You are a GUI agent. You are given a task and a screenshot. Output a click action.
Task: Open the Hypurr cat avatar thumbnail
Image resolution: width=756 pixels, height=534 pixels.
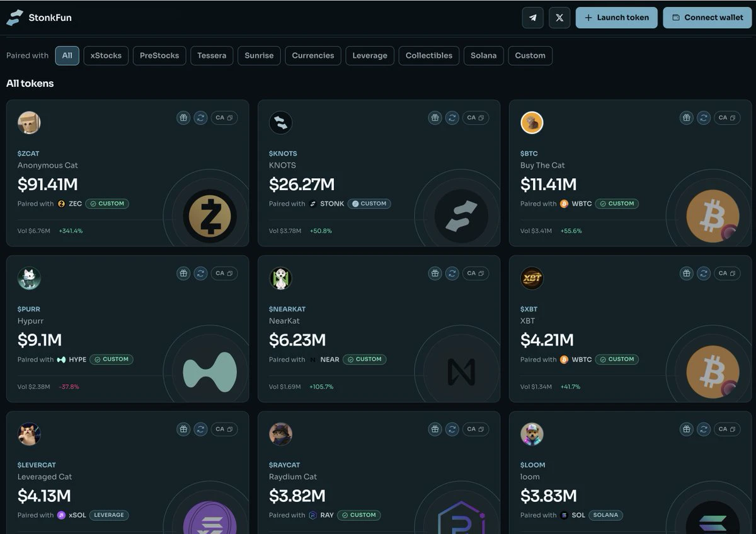[29, 278]
